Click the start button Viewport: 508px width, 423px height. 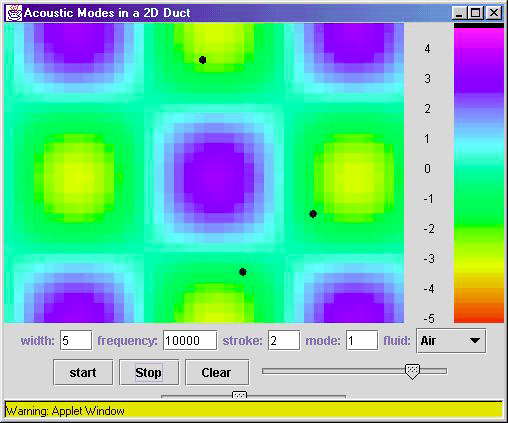click(x=83, y=372)
